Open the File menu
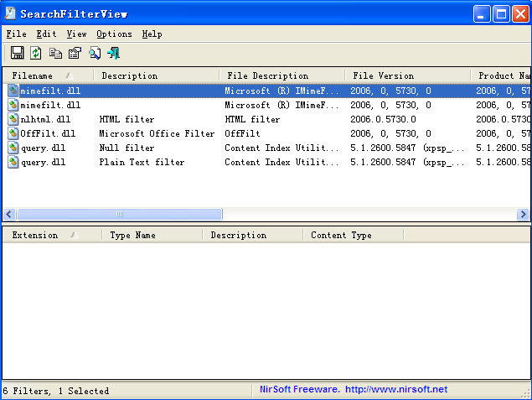This screenshot has height=400, width=532. click(16, 34)
